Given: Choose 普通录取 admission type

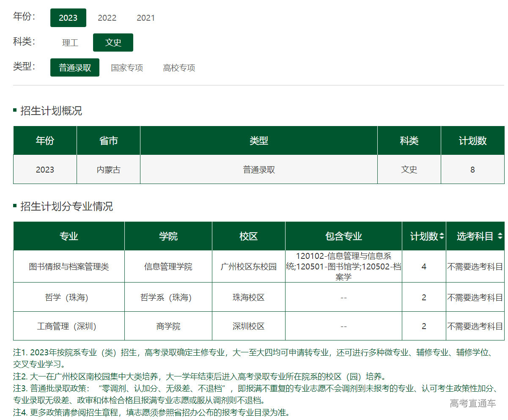Looking at the screenshot, I should 75,68.
